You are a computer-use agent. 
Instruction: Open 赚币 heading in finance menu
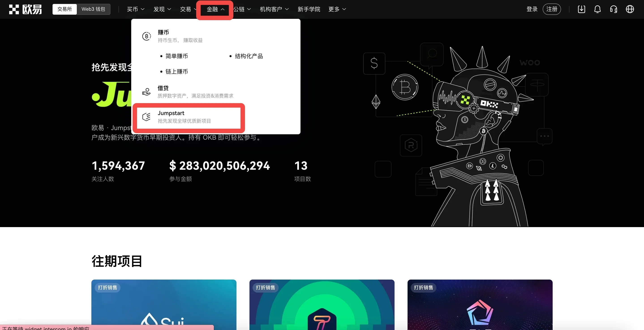[x=163, y=32]
